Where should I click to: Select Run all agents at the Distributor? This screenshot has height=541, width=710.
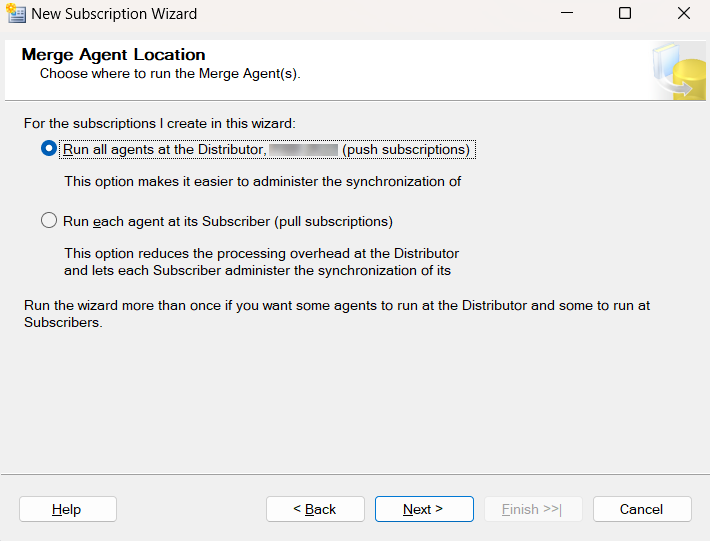[x=49, y=149]
